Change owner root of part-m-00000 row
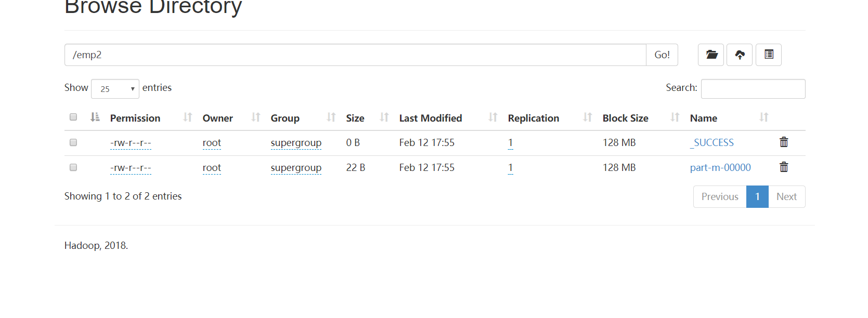Screen dimensions: 868x318 (212, 168)
